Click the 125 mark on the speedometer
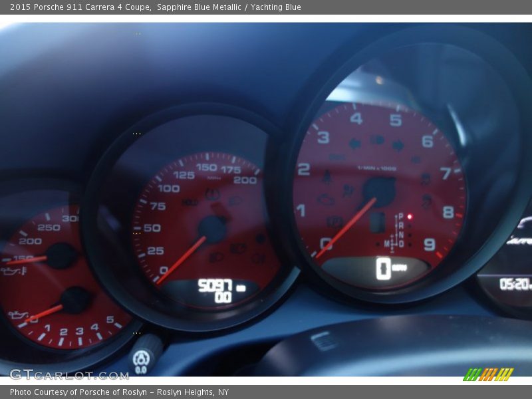The image size is (532, 399). [x=184, y=175]
